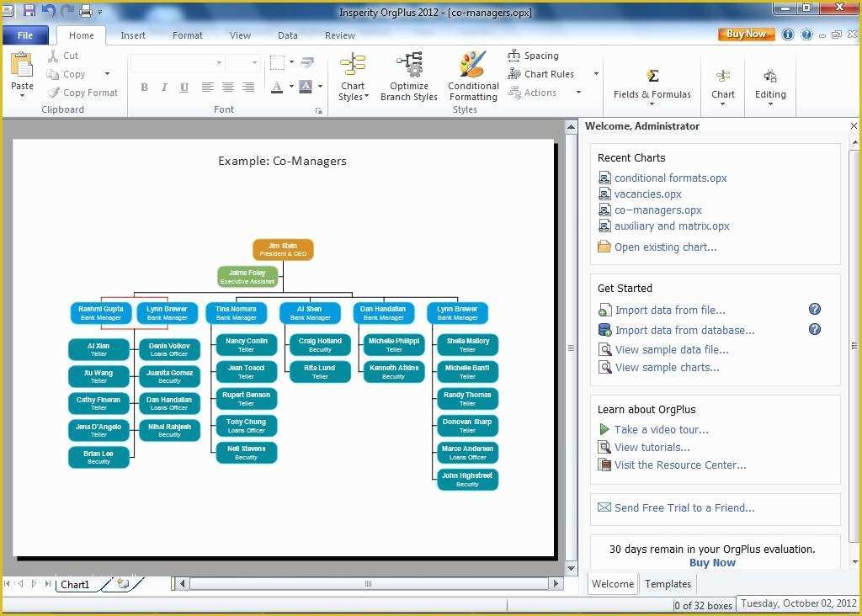The image size is (862, 616).
Task: Click the line style icon in Font group
Action: [x=307, y=62]
